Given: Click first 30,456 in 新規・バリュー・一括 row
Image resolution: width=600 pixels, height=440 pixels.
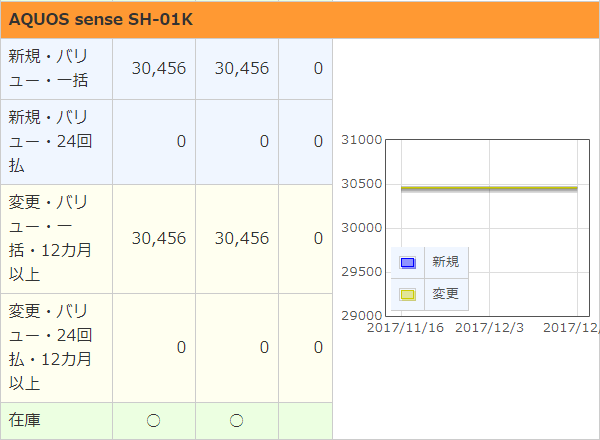Looking at the screenshot, I should (x=159, y=68).
